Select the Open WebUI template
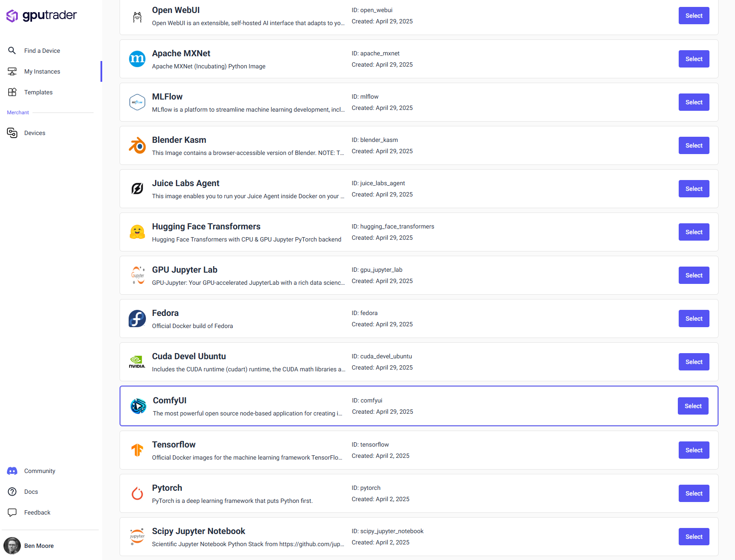Image resolution: width=735 pixels, height=560 pixels. (x=694, y=16)
